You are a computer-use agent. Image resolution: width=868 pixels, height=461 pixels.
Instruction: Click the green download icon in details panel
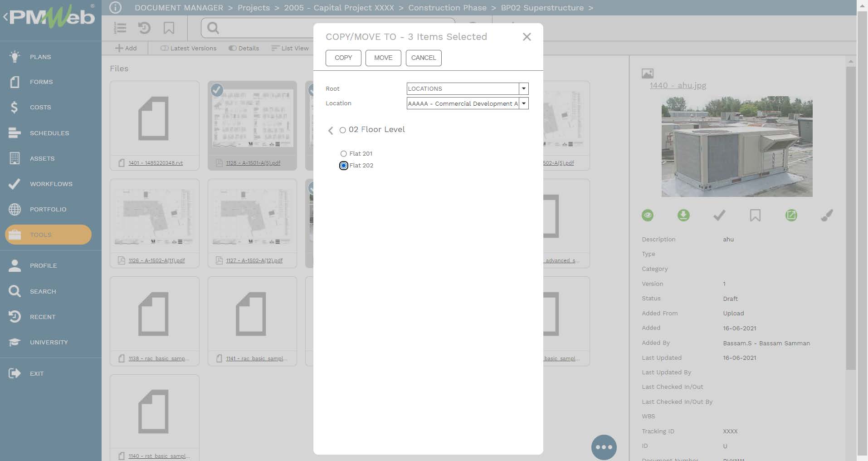(x=683, y=216)
